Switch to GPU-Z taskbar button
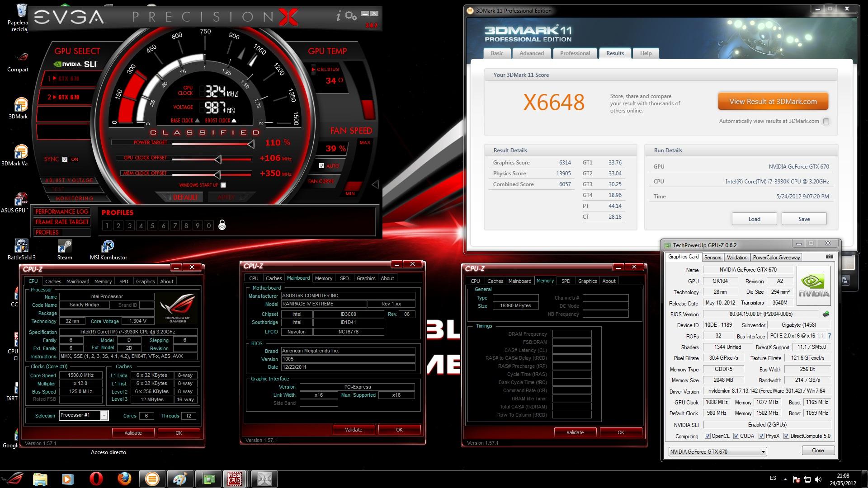The width and height of the screenshot is (868, 488). click(208, 479)
